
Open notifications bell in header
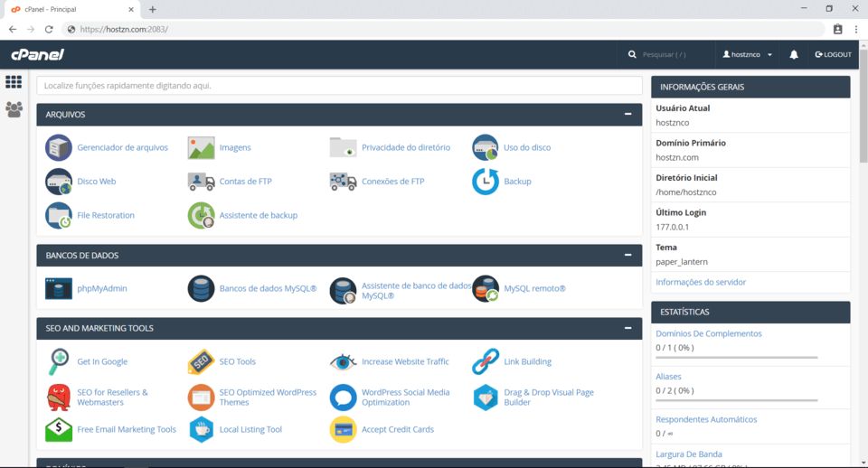(794, 54)
